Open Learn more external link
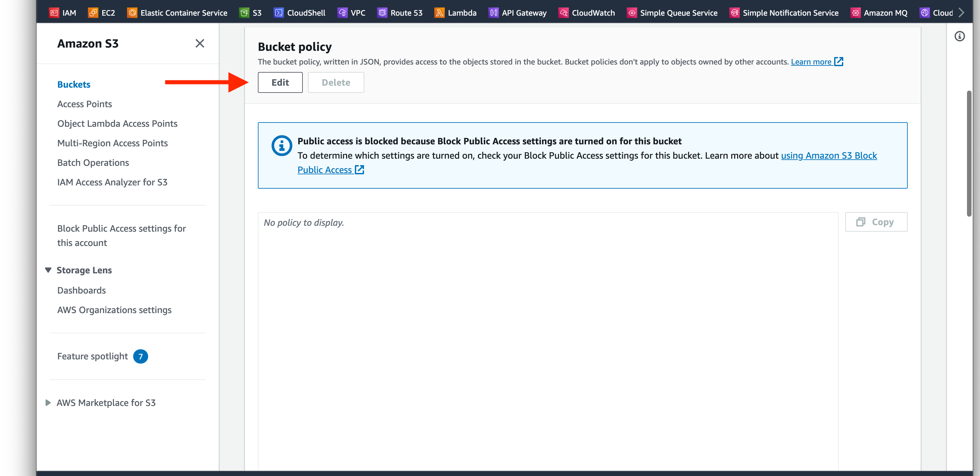The image size is (980, 476). pos(817,62)
